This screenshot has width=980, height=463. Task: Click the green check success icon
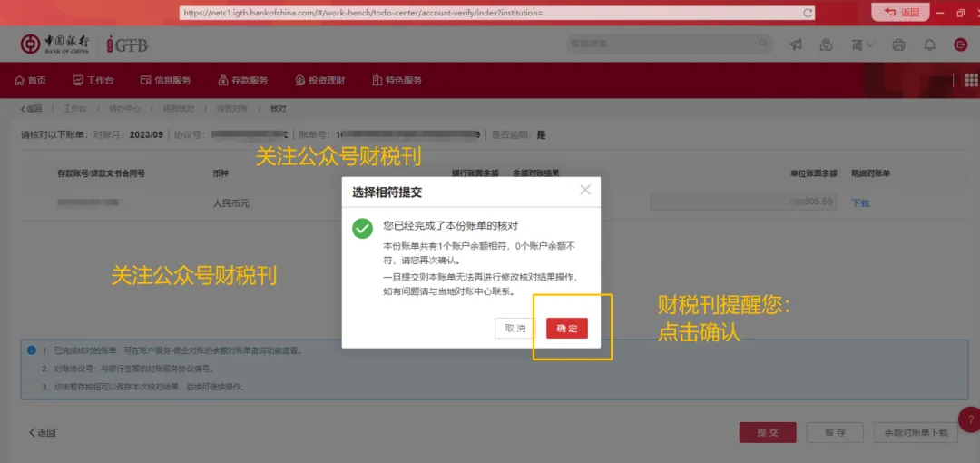click(362, 229)
